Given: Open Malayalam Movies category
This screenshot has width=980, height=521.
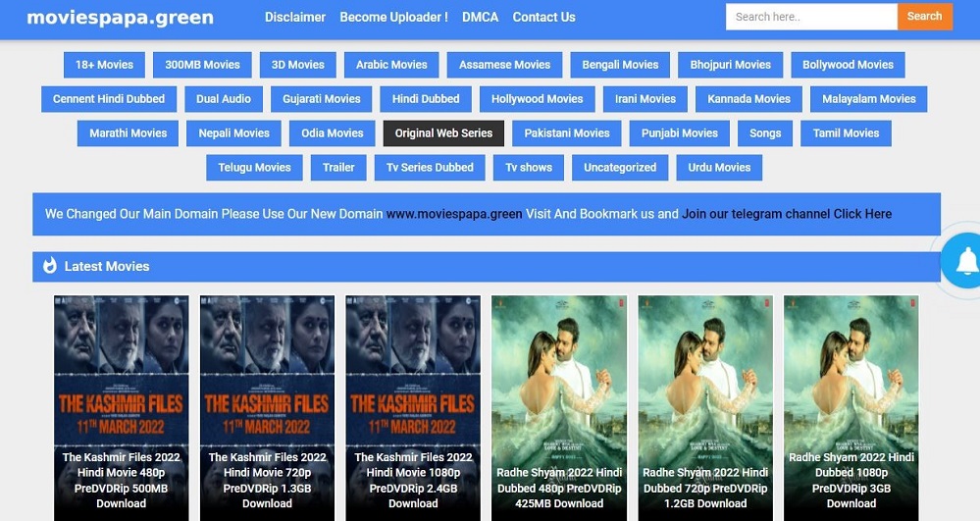Looking at the screenshot, I should click(x=869, y=99).
